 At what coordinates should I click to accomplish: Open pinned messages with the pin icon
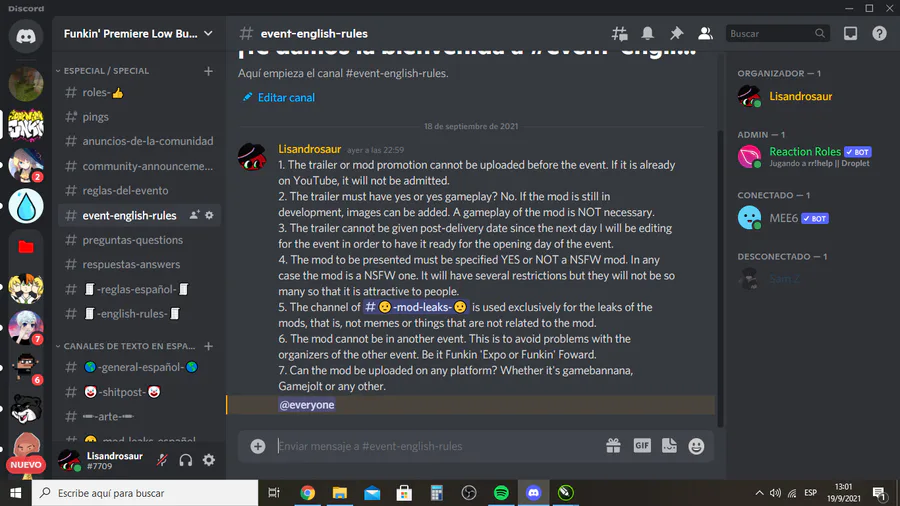[x=677, y=33]
